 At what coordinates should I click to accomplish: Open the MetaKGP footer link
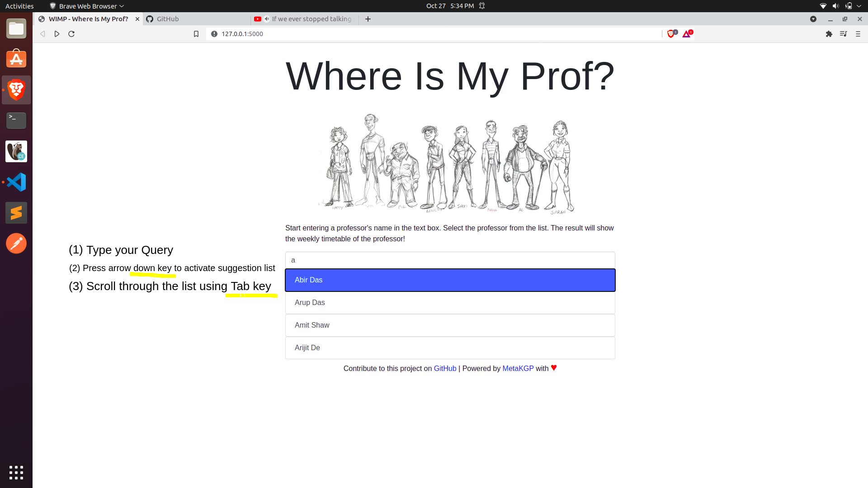point(518,368)
